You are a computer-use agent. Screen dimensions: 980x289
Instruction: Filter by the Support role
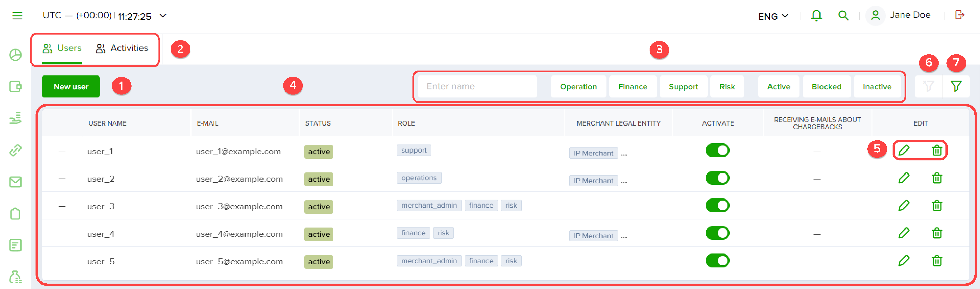683,87
